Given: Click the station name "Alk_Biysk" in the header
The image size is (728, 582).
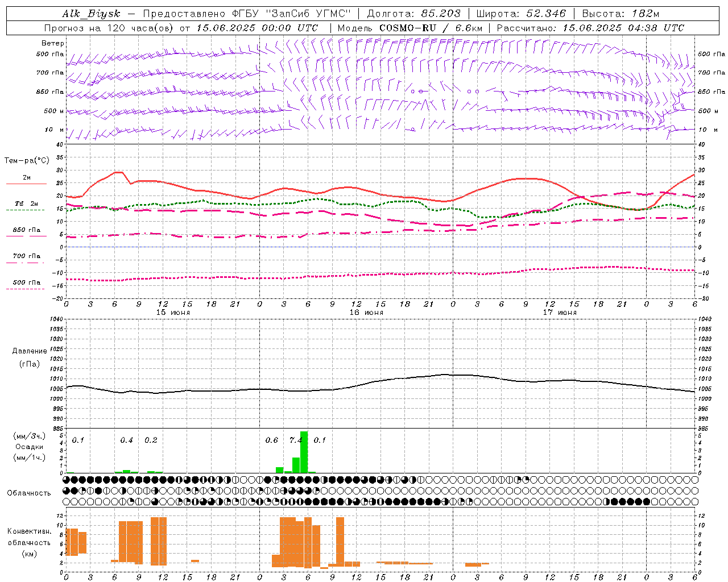Looking at the screenshot, I should [x=91, y=14].
